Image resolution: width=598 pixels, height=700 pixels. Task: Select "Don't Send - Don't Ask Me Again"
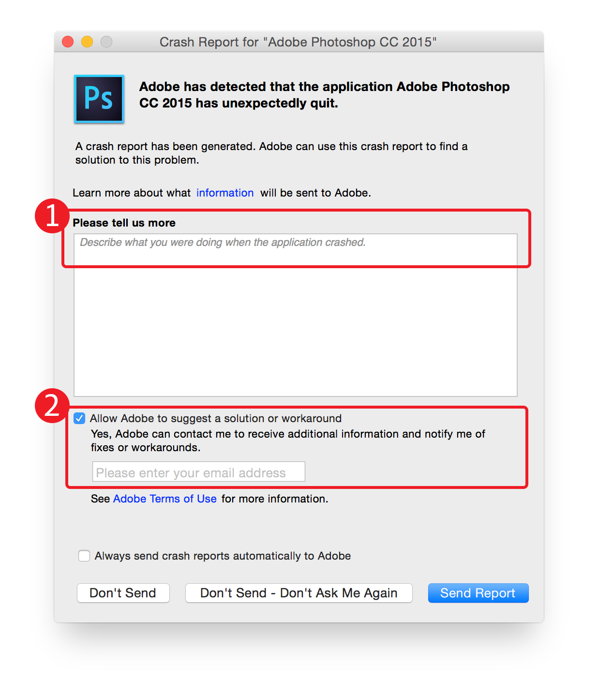pyautogui.click(x=299, y=593)
